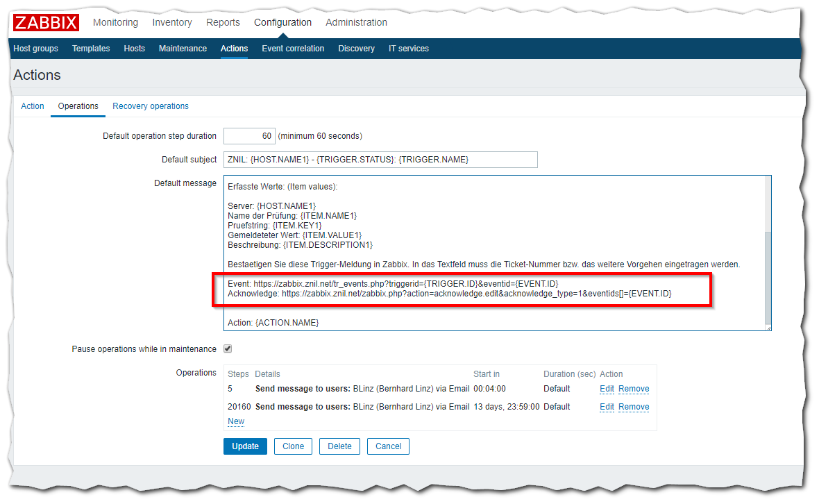Image resolution: width=819 pixels, height=504 pixels.
Task: Click the Default operation step duration field
Action: 249,136
